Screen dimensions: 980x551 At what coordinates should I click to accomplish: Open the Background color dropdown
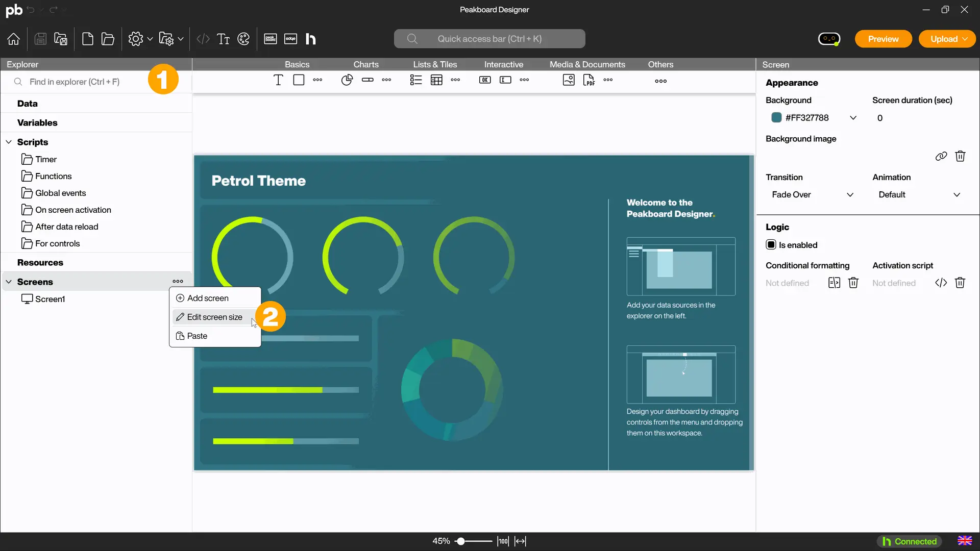853,118
